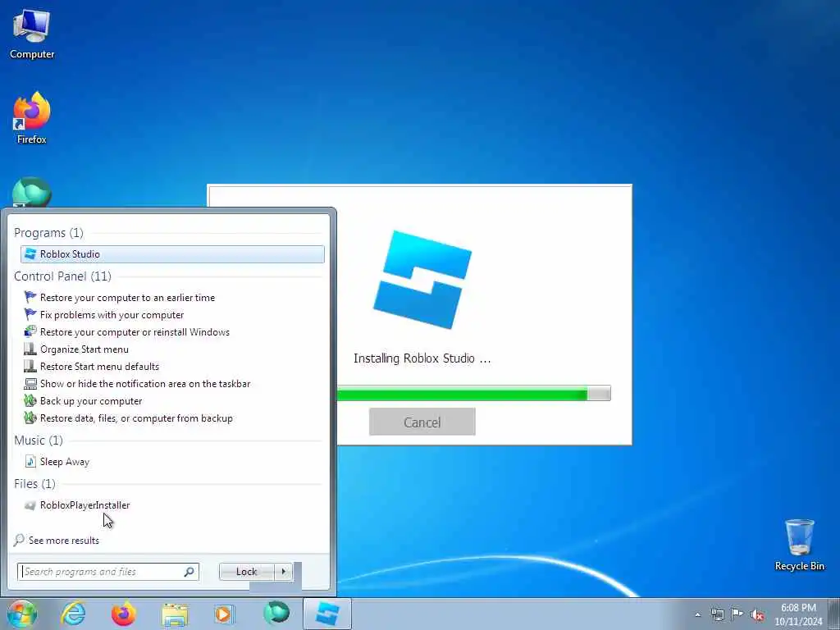Open the RobloxPlayerInstaller file result
840x630 pixels.
click(x=84, y=504)
